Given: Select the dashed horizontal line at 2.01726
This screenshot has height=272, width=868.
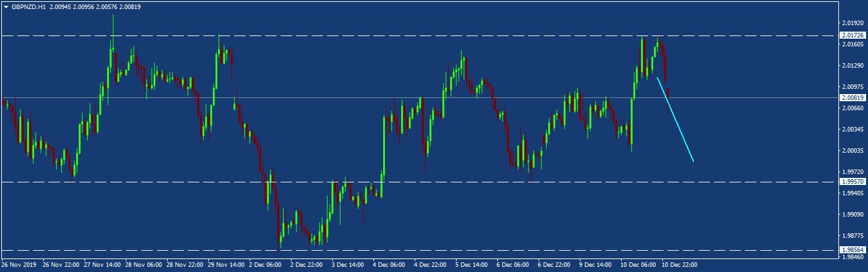Looking at the screenshot, I should coord(419,35).
